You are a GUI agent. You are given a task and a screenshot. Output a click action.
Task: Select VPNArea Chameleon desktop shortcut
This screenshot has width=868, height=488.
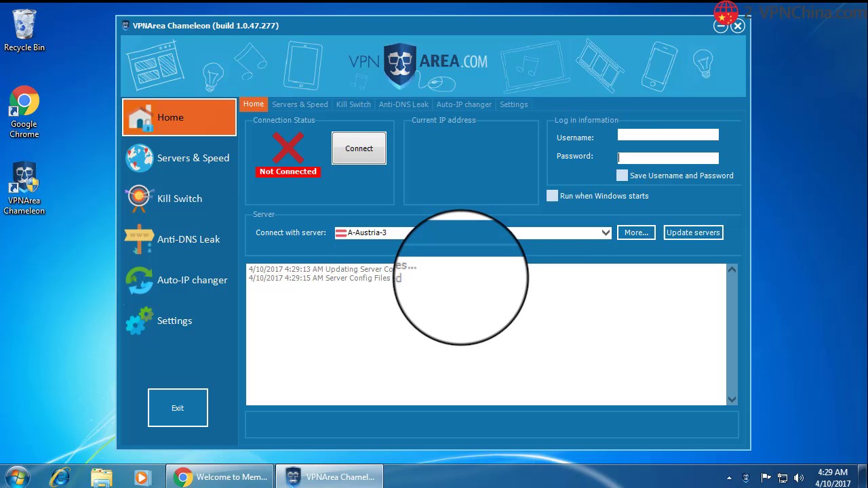coord(24,188)
